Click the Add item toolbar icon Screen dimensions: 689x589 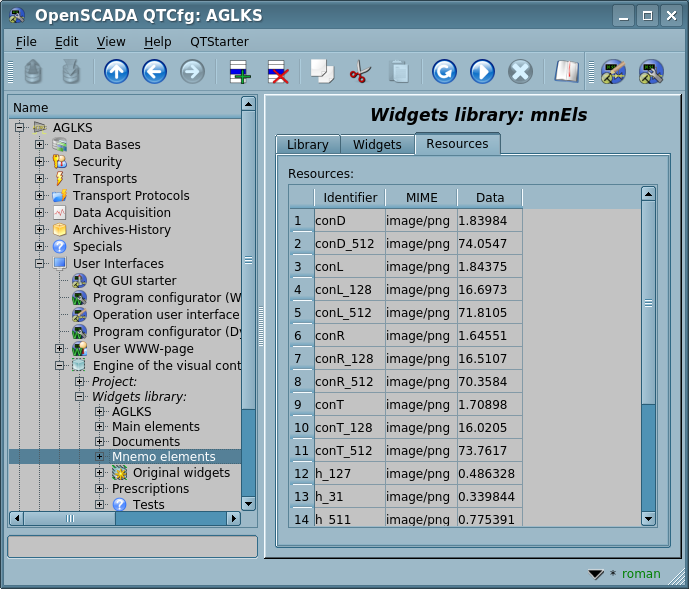[239, 72]
